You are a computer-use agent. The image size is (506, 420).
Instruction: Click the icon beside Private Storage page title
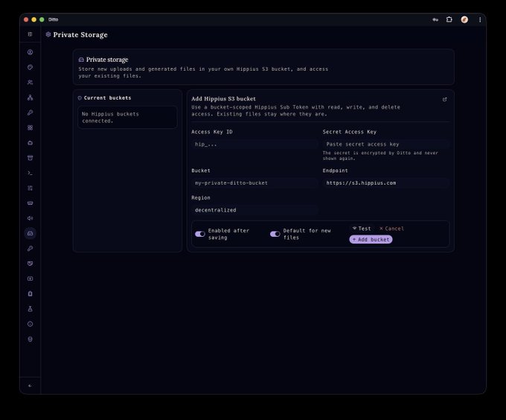48,34
